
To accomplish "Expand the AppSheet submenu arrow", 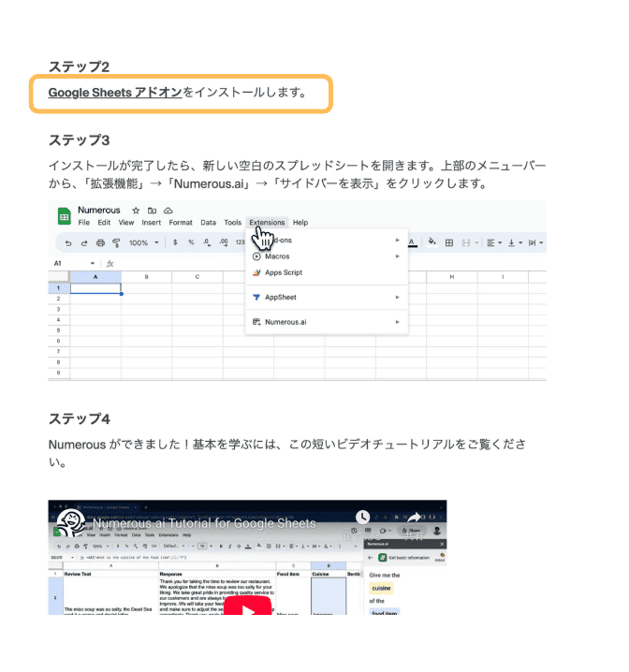I will 397,297.
